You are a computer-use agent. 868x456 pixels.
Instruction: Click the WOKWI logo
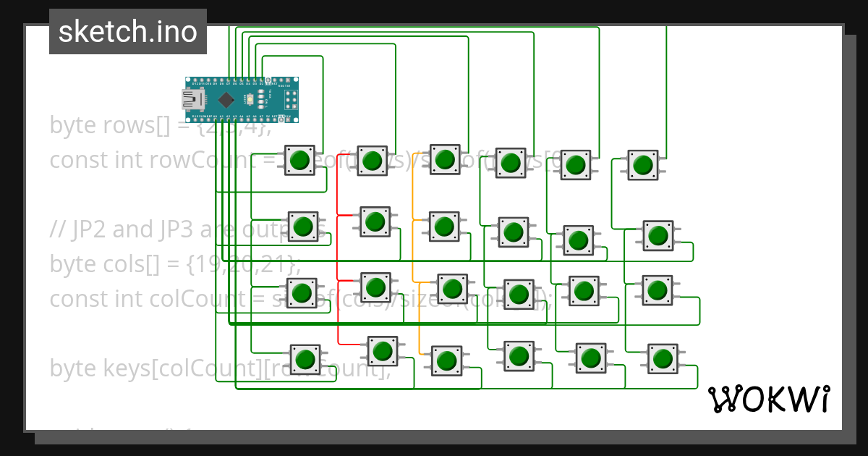[769, 399]
